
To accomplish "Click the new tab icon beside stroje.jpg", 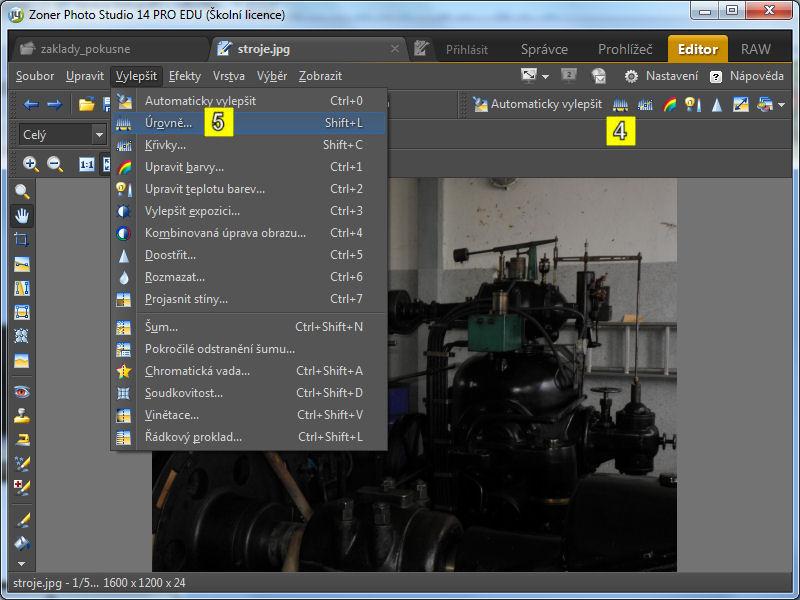I will tap(421, 49).
